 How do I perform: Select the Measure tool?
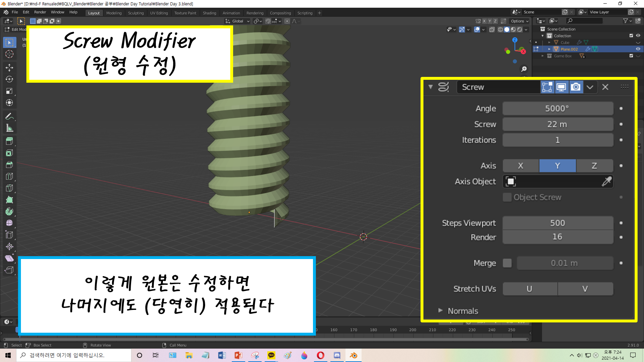click(9, 128)
